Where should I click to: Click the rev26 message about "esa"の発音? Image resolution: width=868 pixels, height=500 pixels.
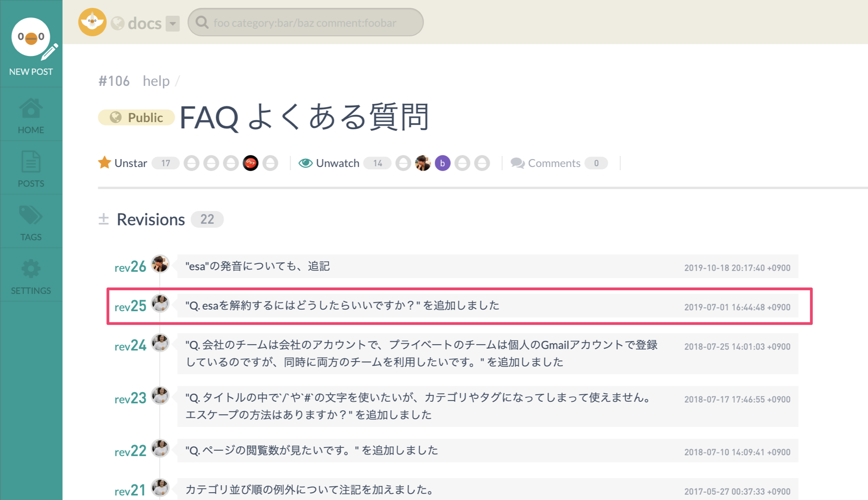tap(258, 266)
